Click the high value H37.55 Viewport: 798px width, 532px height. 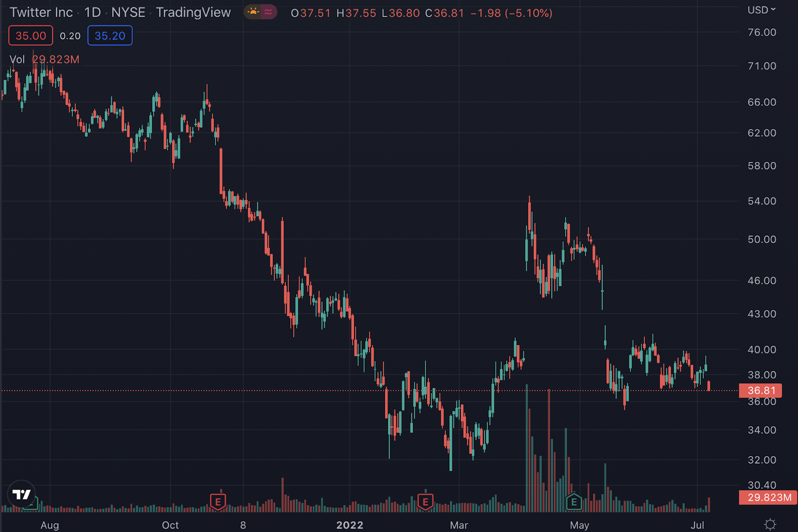pyautogui.click(x=356, y=13)
